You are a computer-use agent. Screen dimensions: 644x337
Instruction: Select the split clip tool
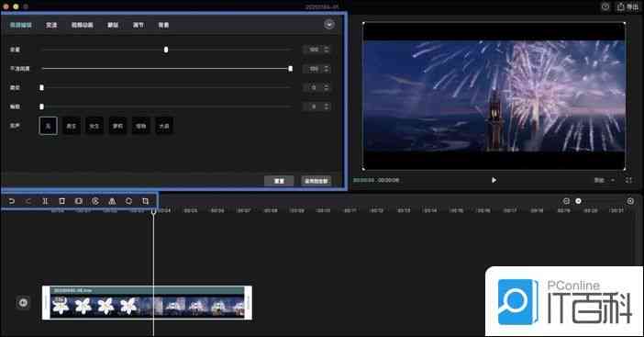[45, 201]
